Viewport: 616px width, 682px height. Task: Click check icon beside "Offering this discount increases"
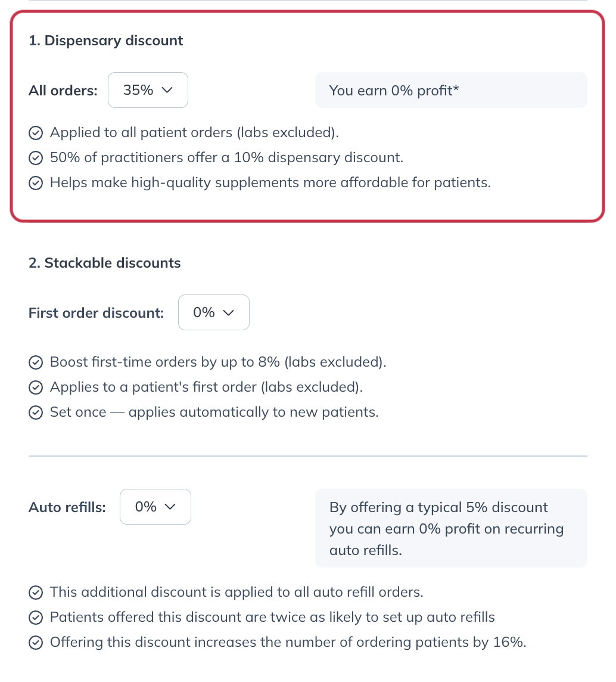(x=36, y=643)
